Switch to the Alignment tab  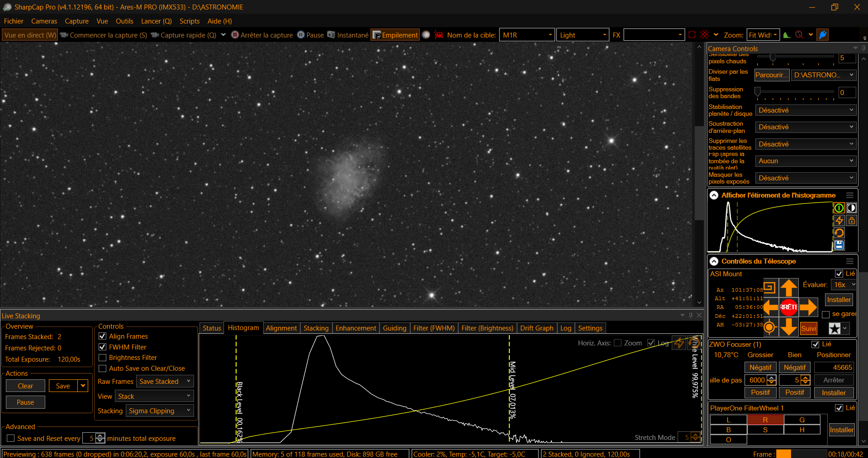coord(281,328)
